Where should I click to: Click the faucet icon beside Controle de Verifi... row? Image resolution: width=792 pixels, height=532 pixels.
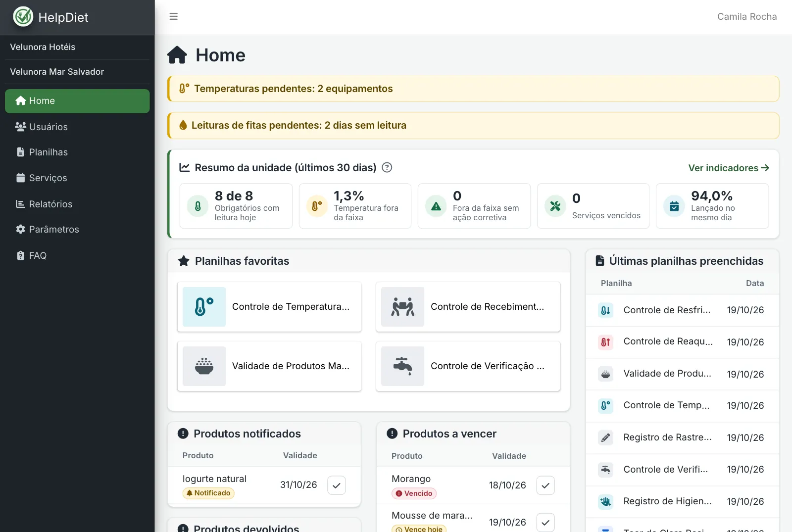pyautogui.click(x=605, y=470)
